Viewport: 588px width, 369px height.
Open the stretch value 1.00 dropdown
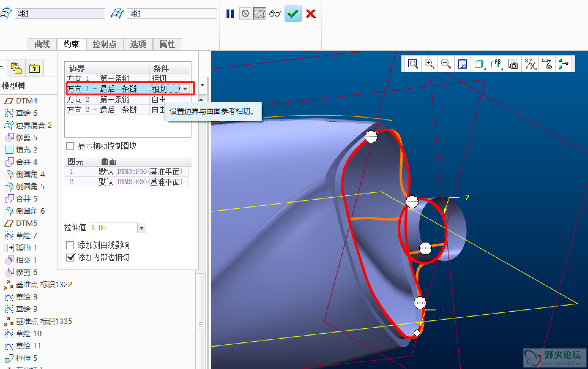[x=141, y=228]
